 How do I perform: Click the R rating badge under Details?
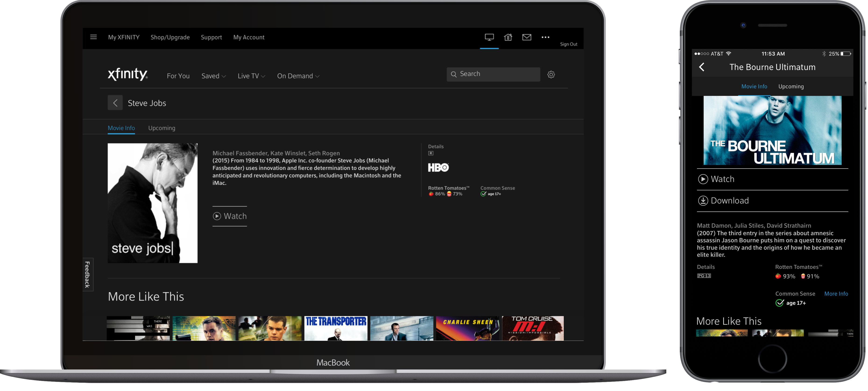[431, 153]
